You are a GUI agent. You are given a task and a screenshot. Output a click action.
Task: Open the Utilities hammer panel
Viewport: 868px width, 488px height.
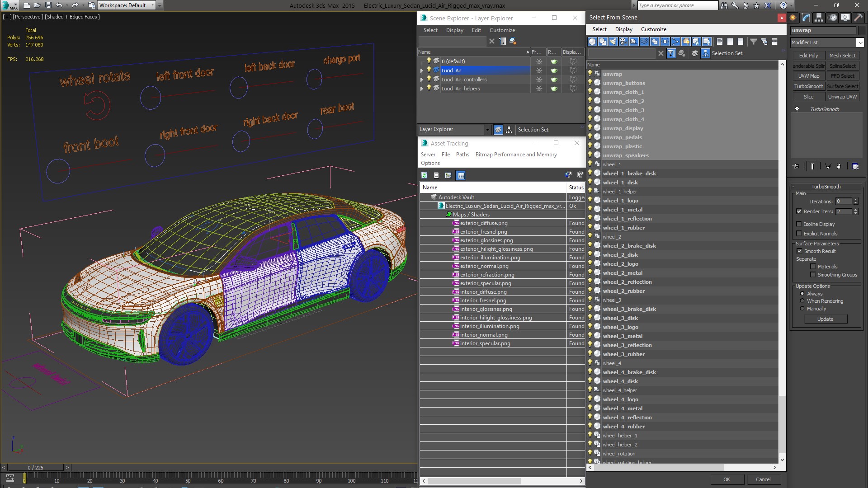click(858, 18)
